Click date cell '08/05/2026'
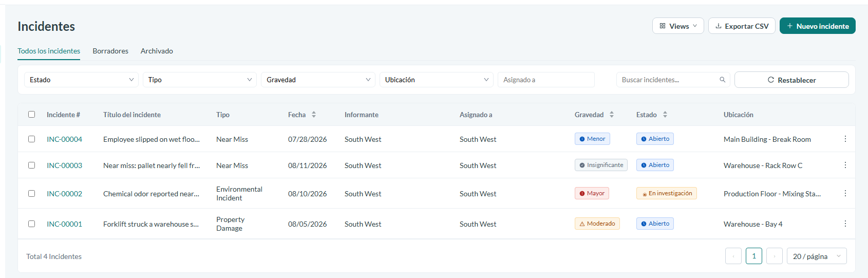Viewport: 868px width, 278px height. (x=307, y=224)
